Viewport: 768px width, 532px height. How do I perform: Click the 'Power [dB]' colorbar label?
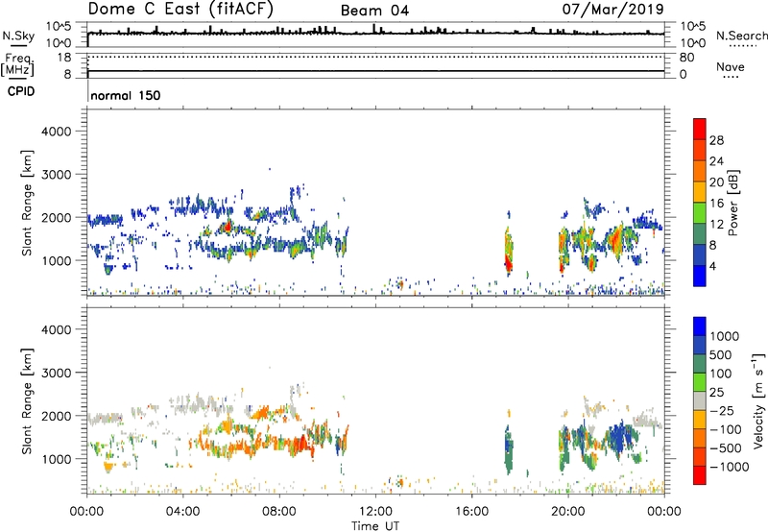(x=732, y=203)
